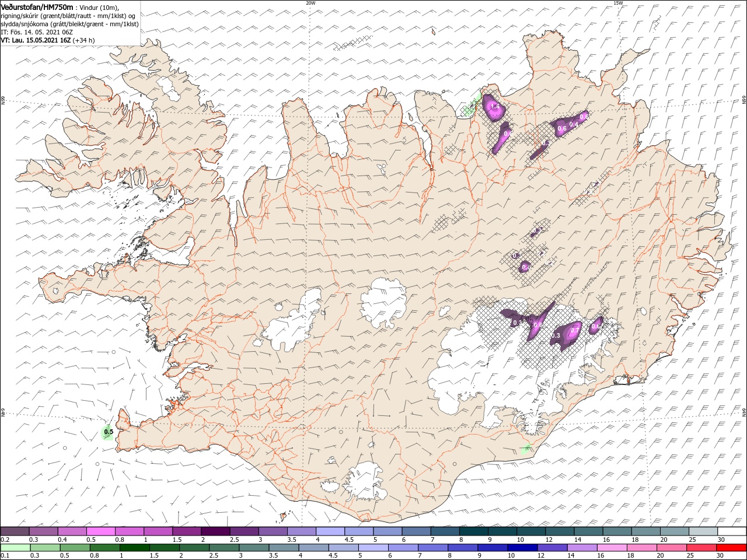The width and height of the screenshot is (747, 560).
Task: Pick the dark teal 9 swatch on the snow scale
Action: point(502,531)
